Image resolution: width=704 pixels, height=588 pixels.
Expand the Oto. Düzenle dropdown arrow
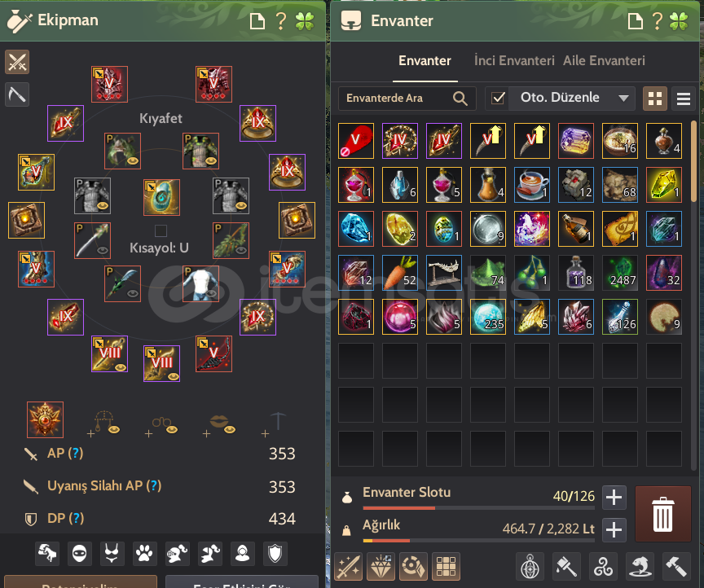623,99
